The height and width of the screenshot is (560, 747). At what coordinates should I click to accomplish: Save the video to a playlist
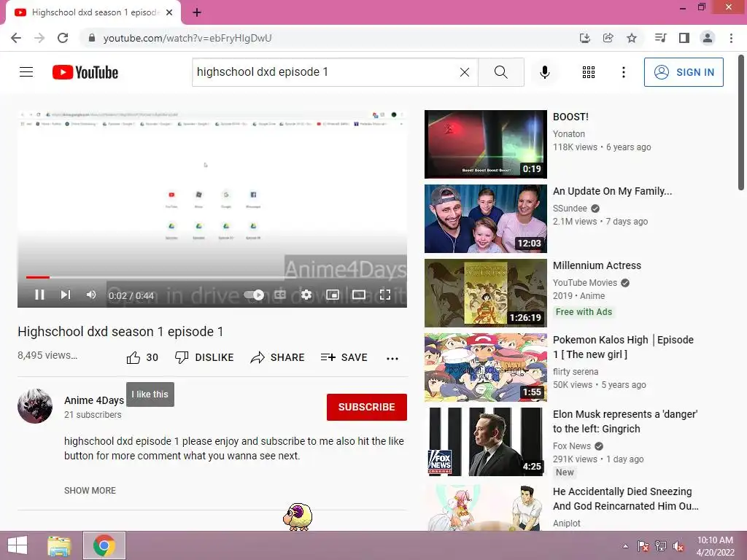pyautogui.click(x=344, y=357)
